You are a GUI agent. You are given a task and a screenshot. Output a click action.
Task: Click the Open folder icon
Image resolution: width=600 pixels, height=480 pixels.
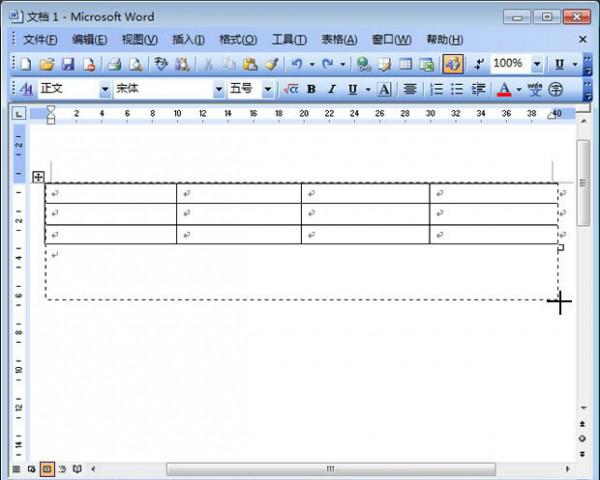(46, 64)
